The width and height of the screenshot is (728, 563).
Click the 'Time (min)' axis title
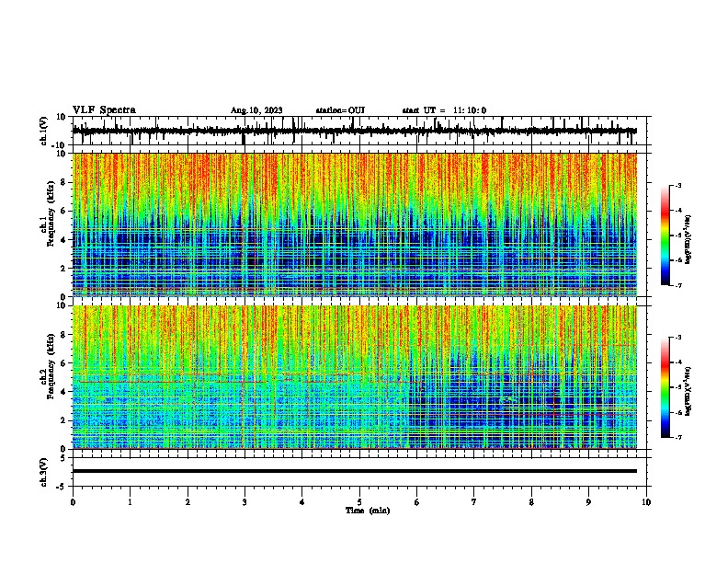368,511
